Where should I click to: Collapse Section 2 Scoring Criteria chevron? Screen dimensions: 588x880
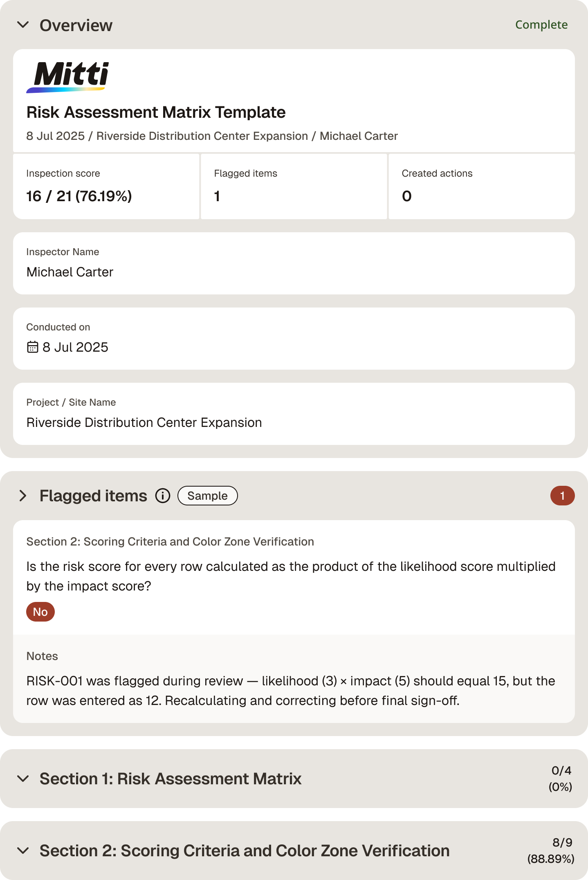(x=23, y=851)
